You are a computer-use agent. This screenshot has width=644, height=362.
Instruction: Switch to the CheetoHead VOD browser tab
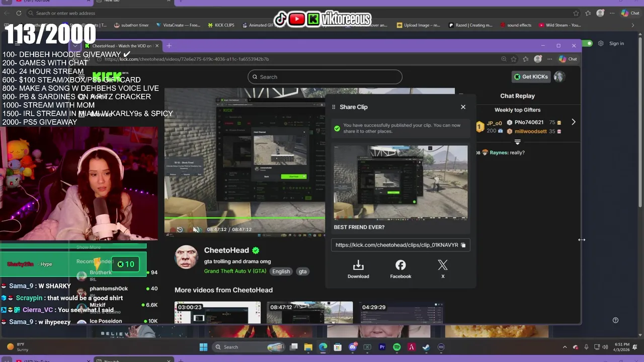pyautogui.click(x=122, y=46)
